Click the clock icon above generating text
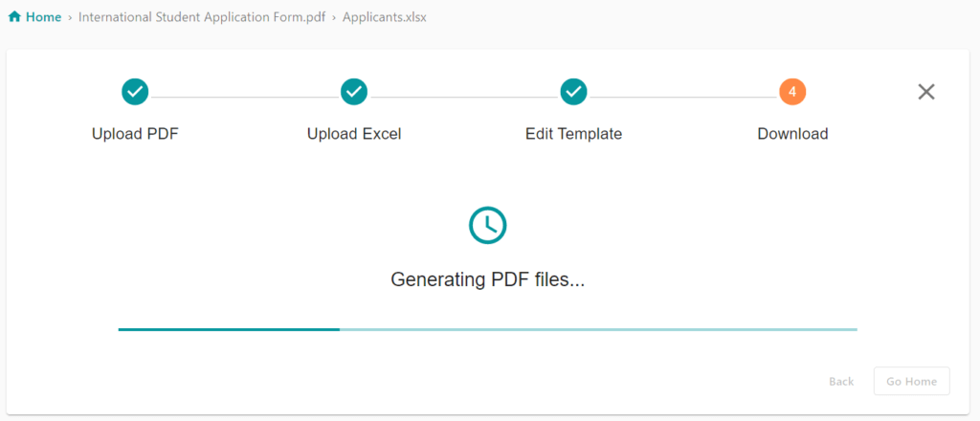980x421 pixels. [487, 225]
